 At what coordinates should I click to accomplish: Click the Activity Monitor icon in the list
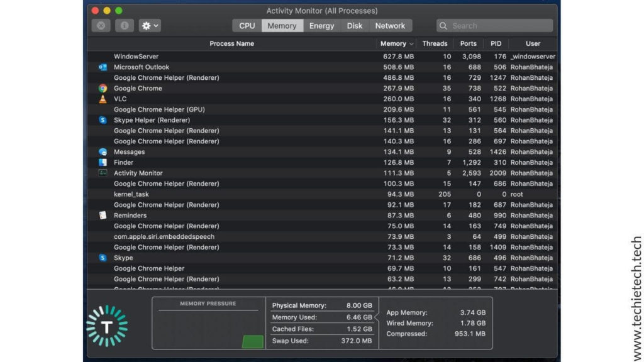point(102,173)
